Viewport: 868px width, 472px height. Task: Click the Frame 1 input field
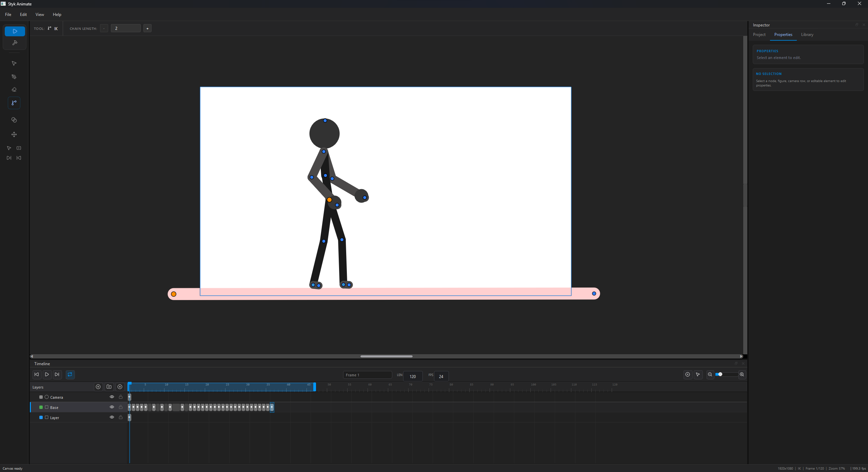[x=367, y=375]
